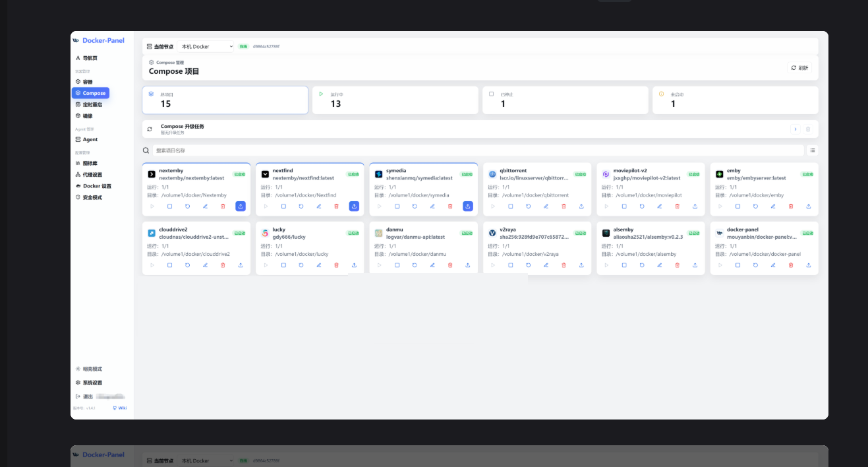This screenshot has height=467, width=868.
Task: Open 定时重启 in the sidebar
Action: (x=88, y=104)
